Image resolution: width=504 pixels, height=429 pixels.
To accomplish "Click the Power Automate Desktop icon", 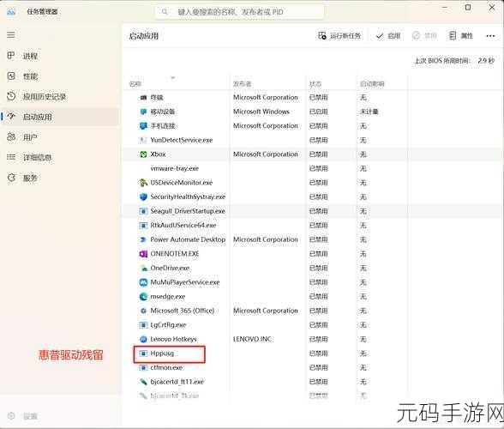I will [x=143, y=239].
